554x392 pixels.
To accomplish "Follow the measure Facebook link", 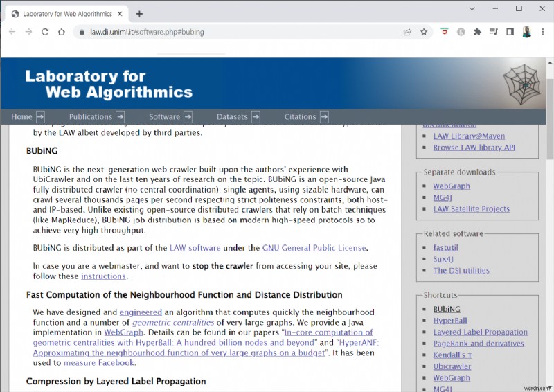I will [99, 363].
